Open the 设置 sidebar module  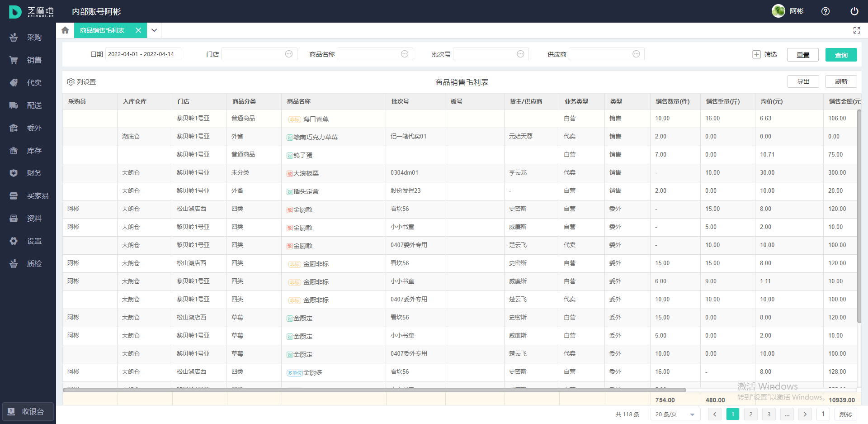(28, 241)
